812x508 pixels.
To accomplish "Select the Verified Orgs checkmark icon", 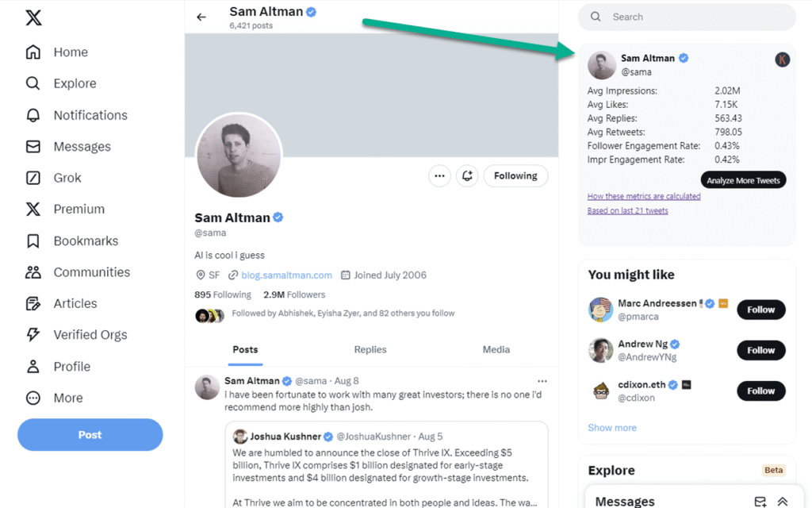I will point(34,334).
